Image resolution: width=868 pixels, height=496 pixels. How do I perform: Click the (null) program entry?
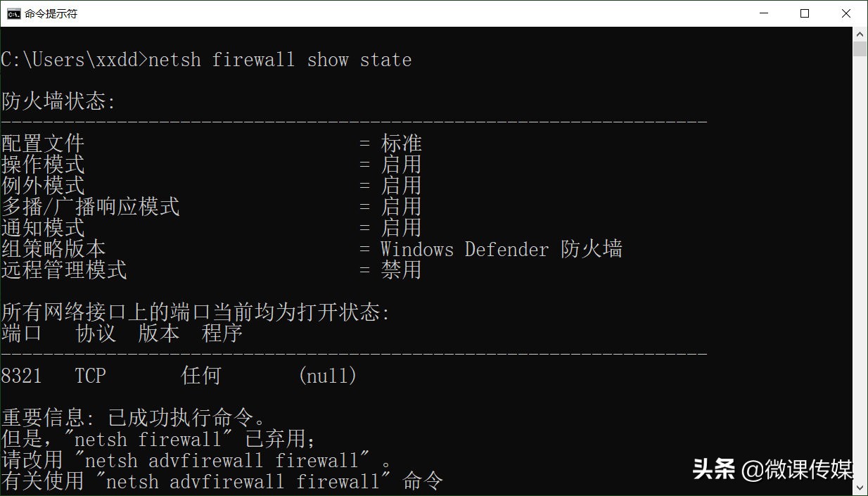click(x=327, y=376)
